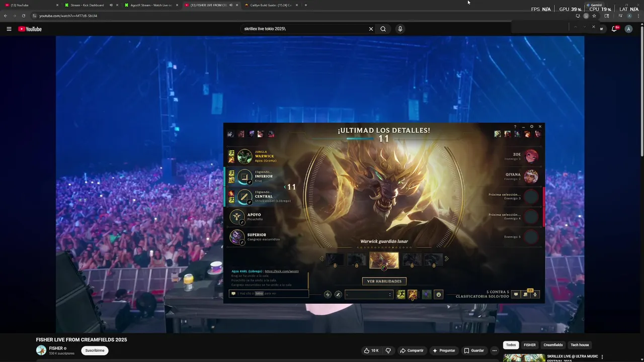This screenshot has width=644, height=362.
Task: Open the FISHER channel name link
Action: pos(56,348)
